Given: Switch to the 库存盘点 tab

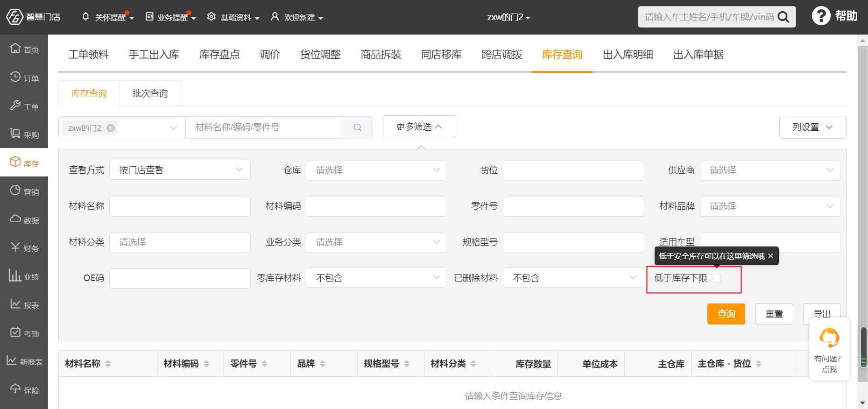Looking at the screenshot, I should (219, 54).
